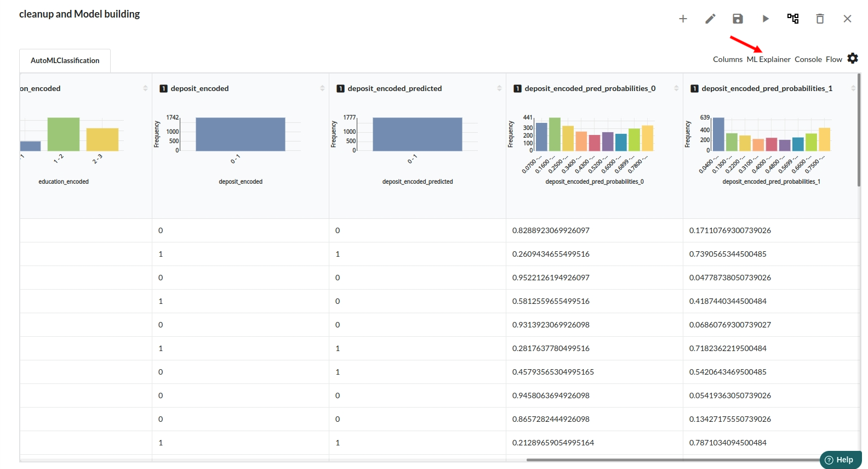Click numeric type icon of pred_probabilities_0 header
868x469 pixels.
517,88
